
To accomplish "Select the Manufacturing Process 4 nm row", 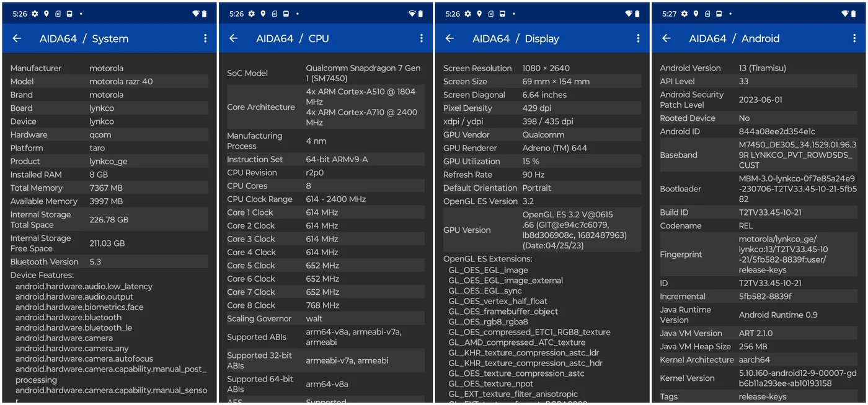I will click(x=325, y=141).
